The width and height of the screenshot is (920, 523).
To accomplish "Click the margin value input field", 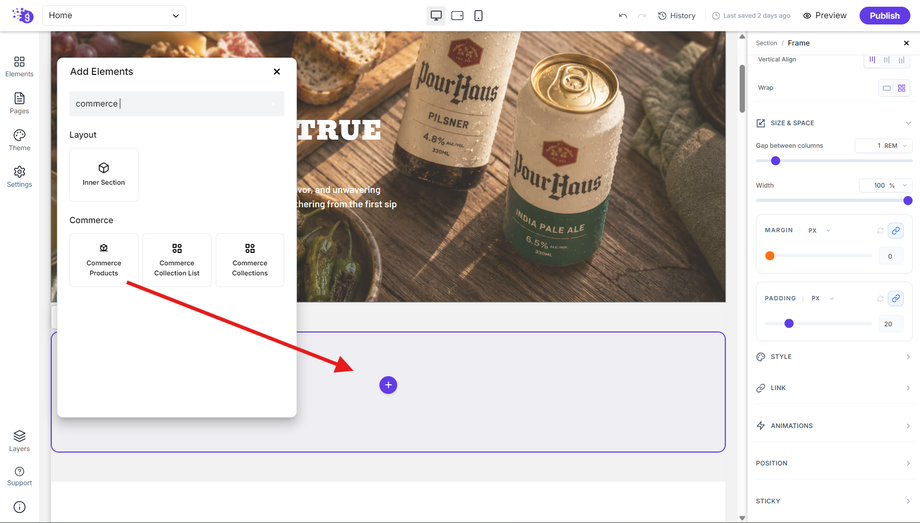I will 890,256.
